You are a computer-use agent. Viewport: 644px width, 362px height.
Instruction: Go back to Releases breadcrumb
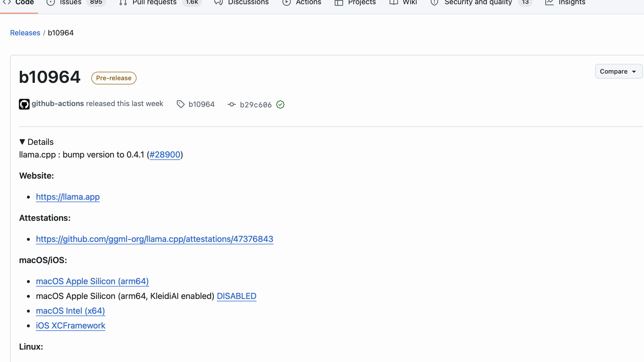(25, 33)
